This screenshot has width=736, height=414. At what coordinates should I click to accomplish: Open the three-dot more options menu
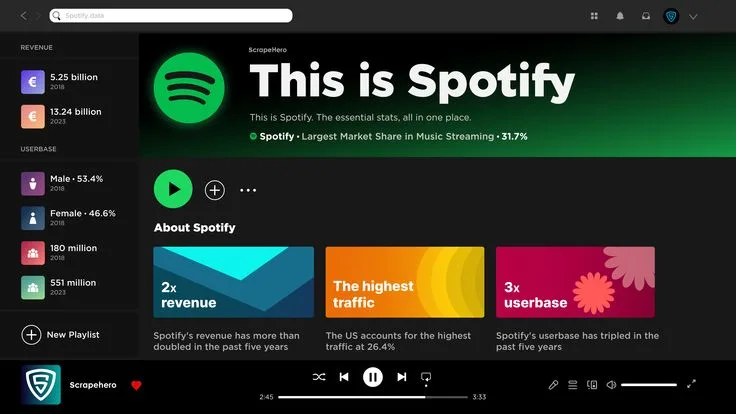[248, 190]
